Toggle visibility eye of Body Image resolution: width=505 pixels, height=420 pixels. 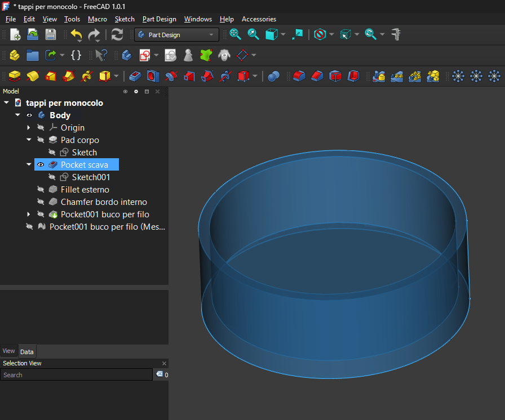click(x=29, y=115)
